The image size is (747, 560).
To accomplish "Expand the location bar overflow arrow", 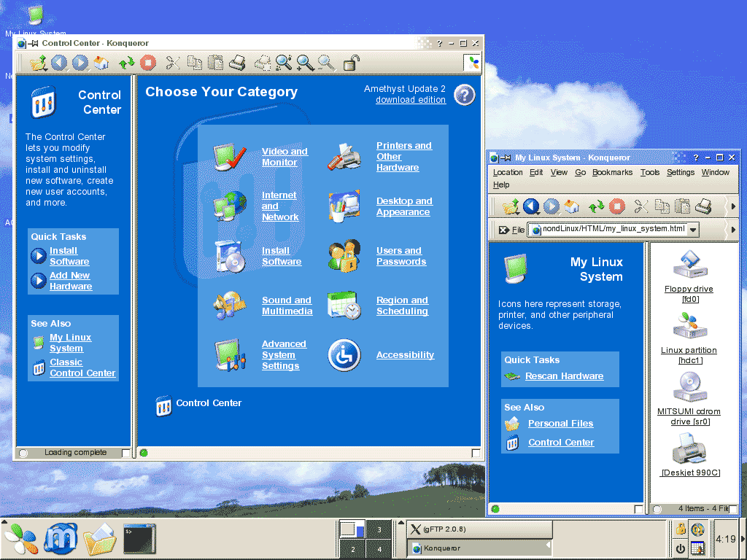I will coord(732,230).
